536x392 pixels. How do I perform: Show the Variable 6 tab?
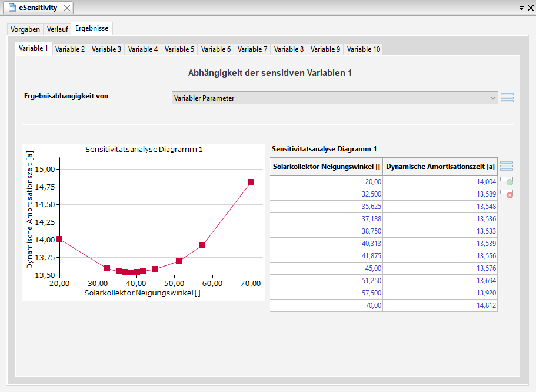pyautogui.click(x=216, y=49)
